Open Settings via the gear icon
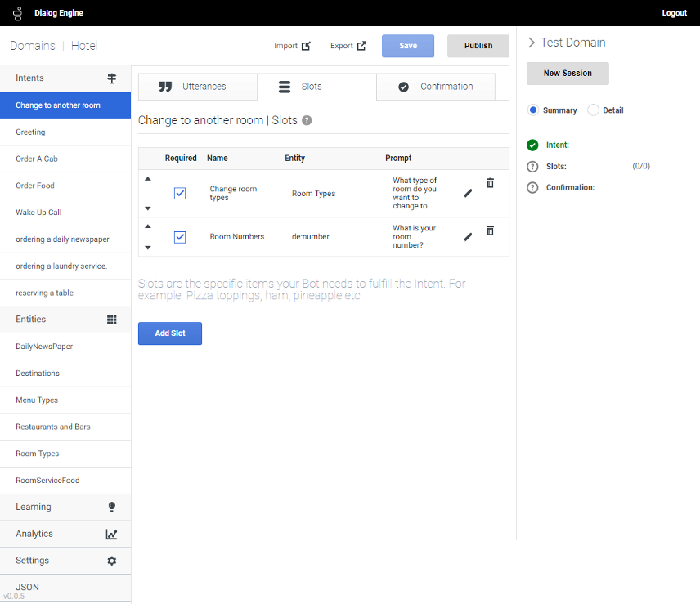 point(112,561)
